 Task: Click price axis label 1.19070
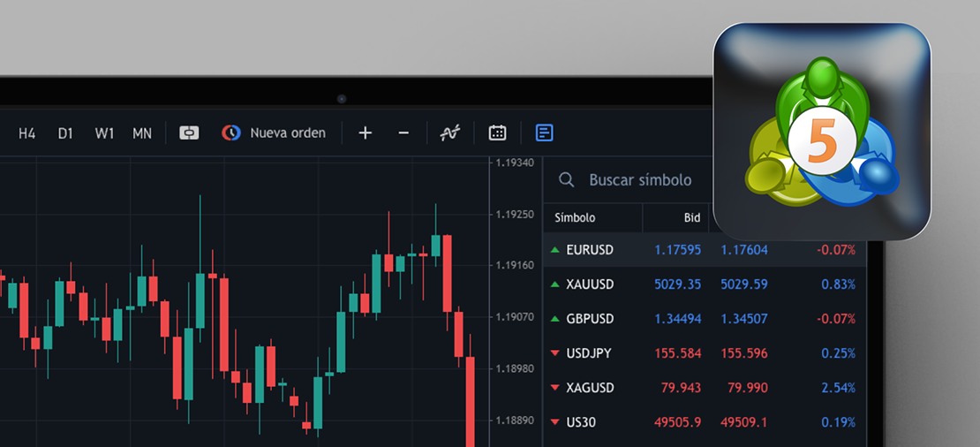coord(515,317)
